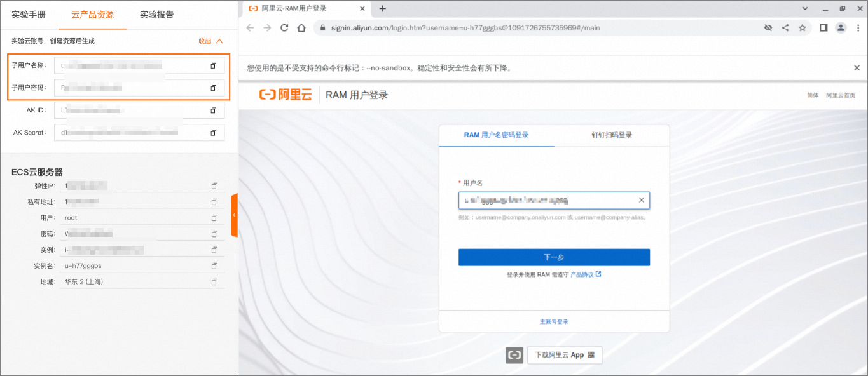Close the 阿里云-RAM用户登录 tab
The image size is (868, 376).
click(x=362, y=9)
